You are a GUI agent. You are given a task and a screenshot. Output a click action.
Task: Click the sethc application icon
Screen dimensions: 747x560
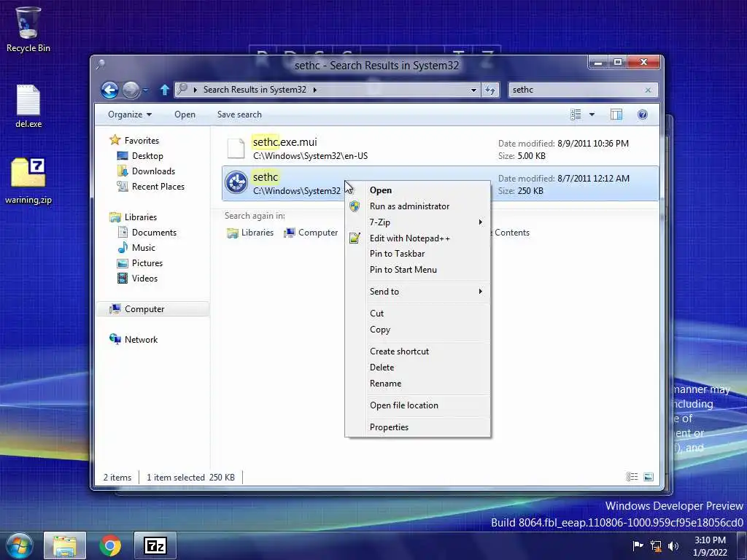pos(236,183)
